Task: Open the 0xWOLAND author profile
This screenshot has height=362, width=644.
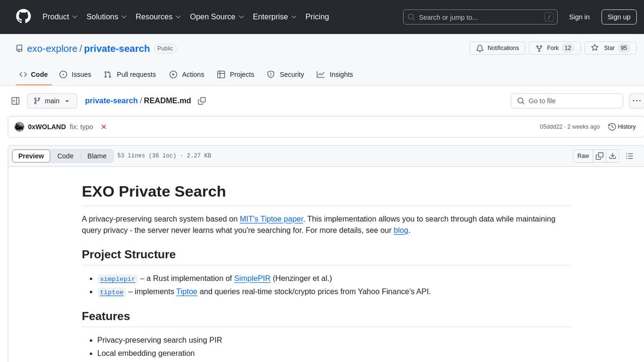Action: [47, 127]
